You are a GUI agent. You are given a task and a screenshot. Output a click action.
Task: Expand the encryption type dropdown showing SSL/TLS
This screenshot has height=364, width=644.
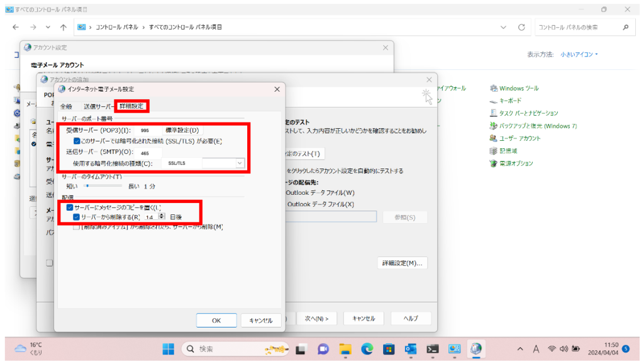239,163
